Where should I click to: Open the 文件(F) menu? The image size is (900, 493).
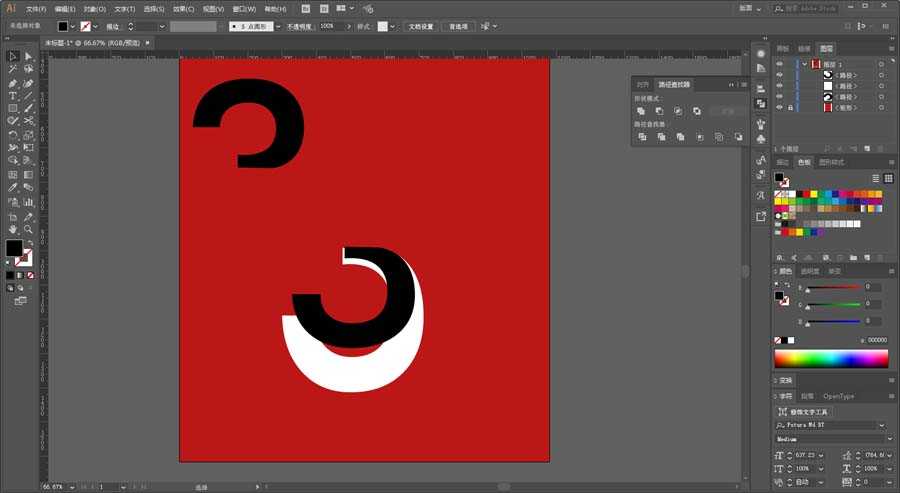pos(36,8)
